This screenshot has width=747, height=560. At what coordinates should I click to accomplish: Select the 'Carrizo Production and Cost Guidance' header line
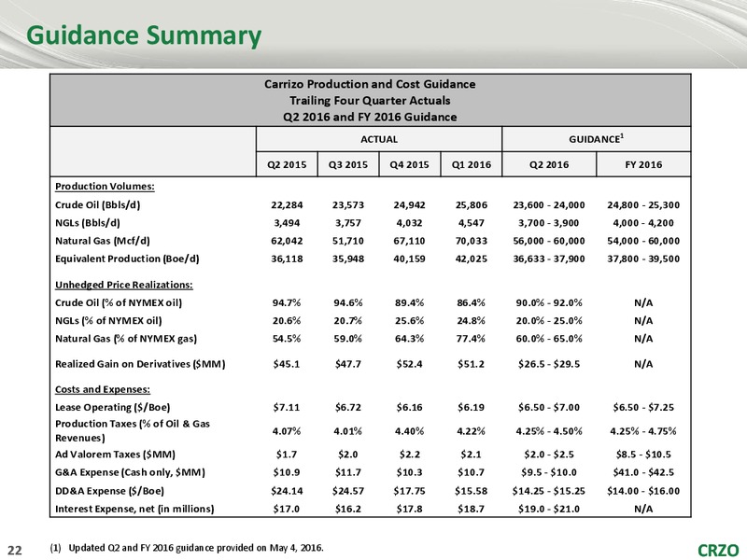[x=370, y=84]
